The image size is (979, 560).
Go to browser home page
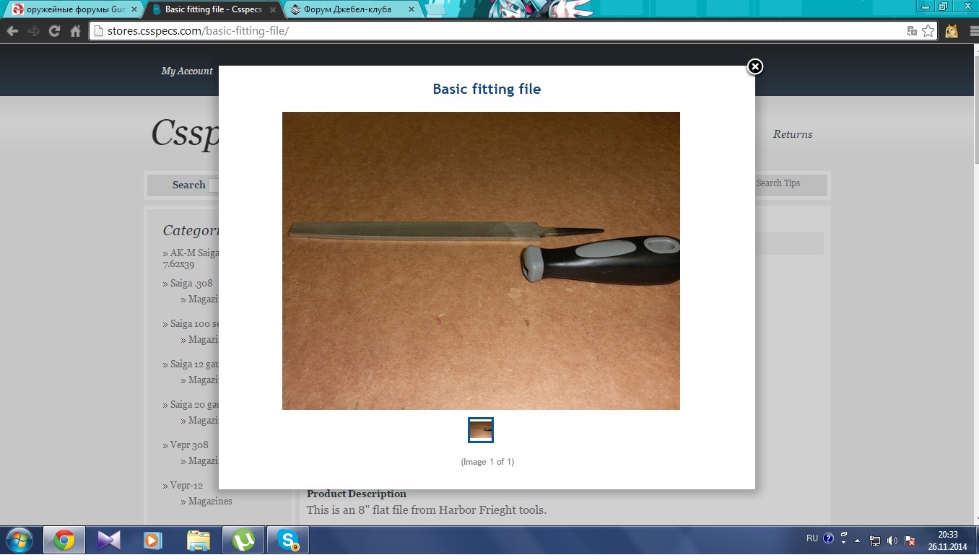75,31
